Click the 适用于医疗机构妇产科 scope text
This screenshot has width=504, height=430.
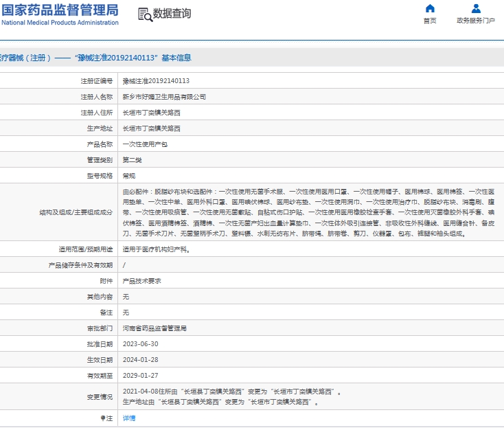156,249
